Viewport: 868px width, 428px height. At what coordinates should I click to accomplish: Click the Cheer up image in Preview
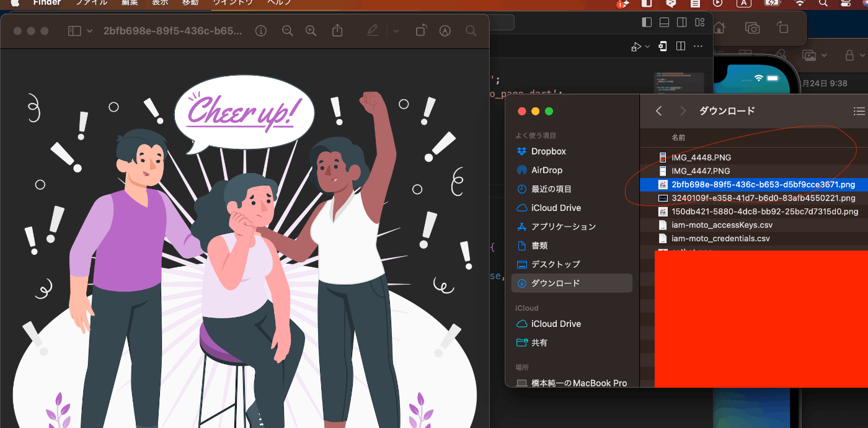click(x=245, y=239)
